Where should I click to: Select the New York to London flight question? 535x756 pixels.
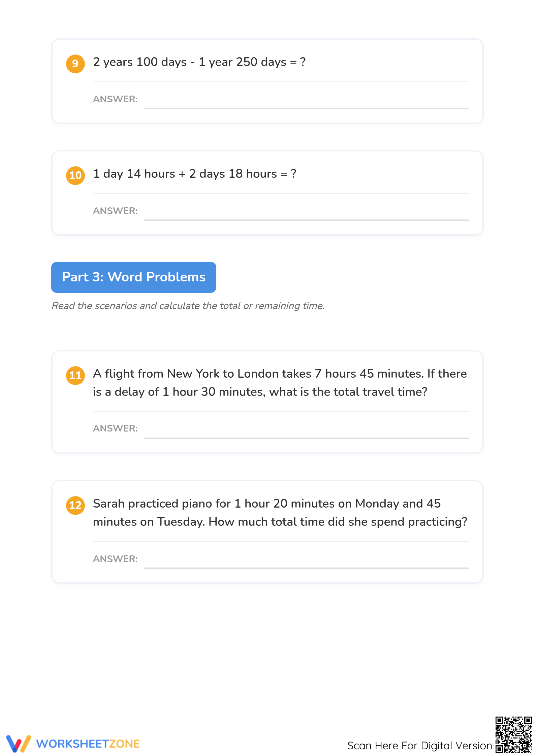tap(280, 383)
